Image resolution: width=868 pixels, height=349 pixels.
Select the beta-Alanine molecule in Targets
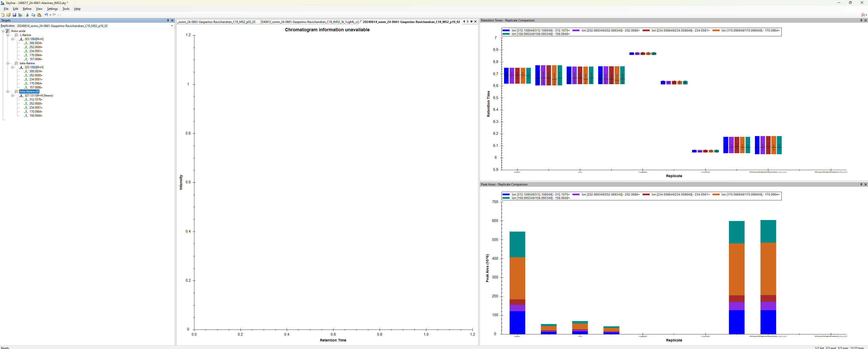[27, 63]
